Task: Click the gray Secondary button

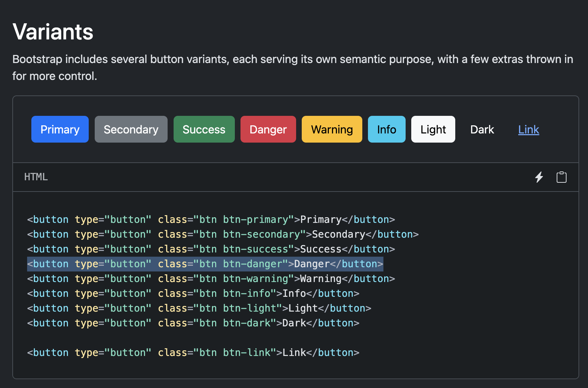Action: 131,129
